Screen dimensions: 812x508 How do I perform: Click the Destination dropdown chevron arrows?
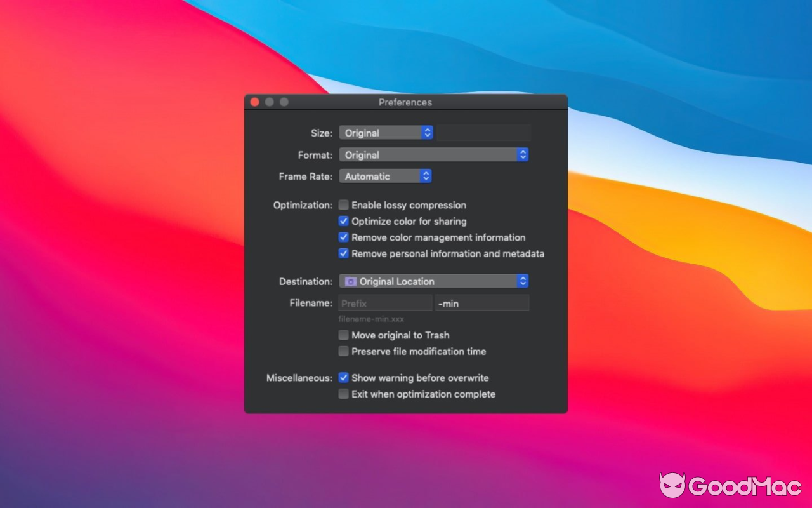523,281
